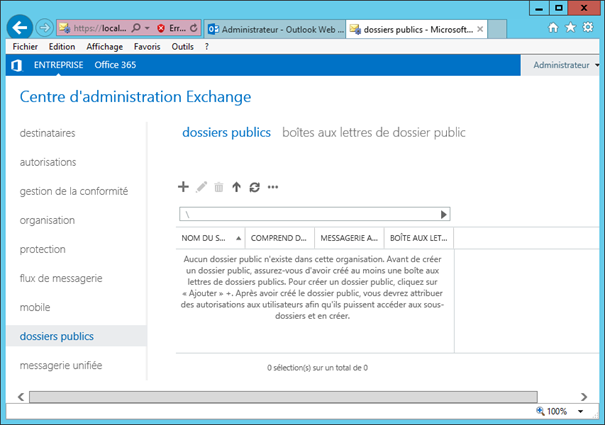The height and width of the screenshot is (425, 605).
Task: Select the ENTREPRISE header link
Action: (59, 65)
